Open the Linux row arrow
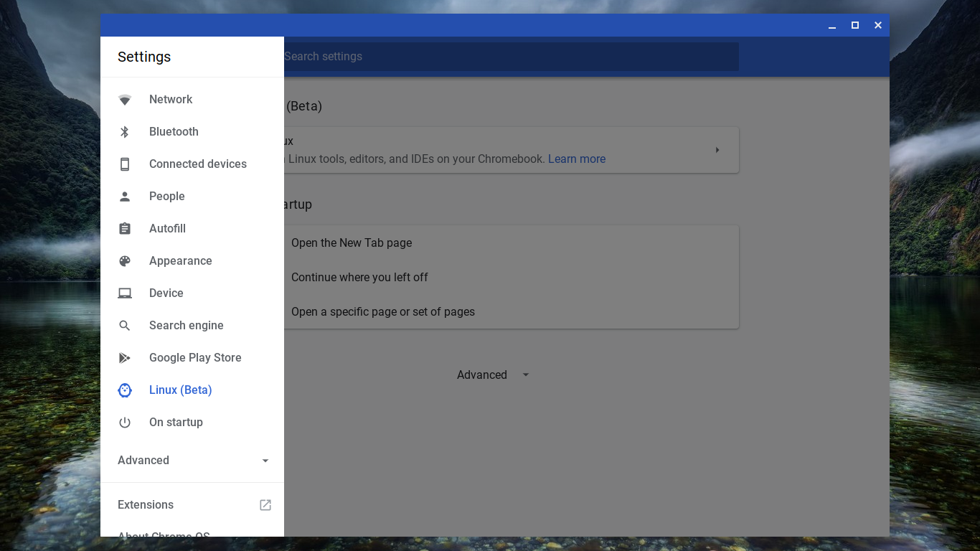980x551 pixels. click(x=717, y=150)
